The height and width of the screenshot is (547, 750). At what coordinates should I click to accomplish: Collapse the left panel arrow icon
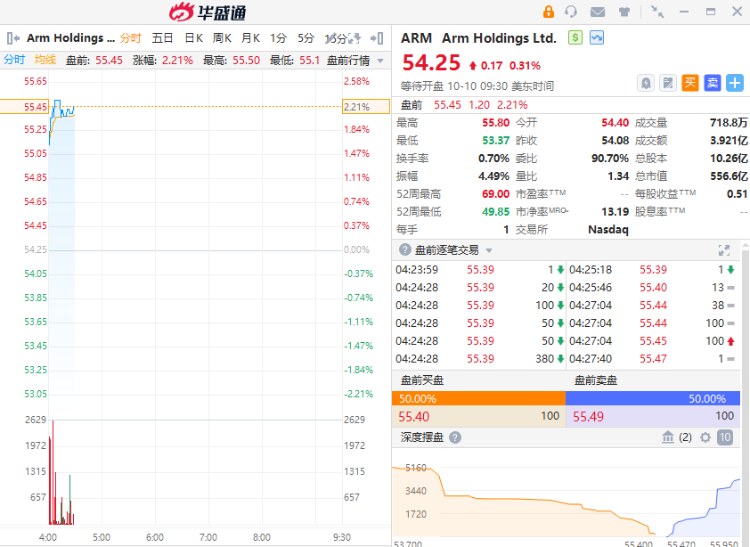[x=13, y=38]
